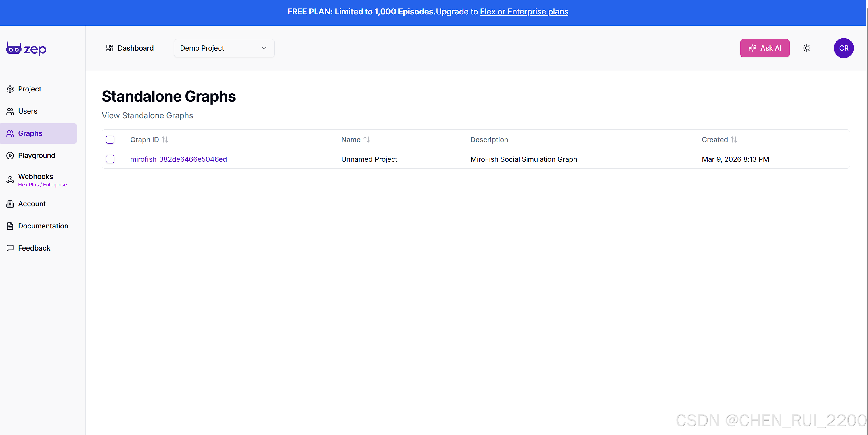Click the Users sidebar icon
The image size is (868, 435).
(10, 111)
